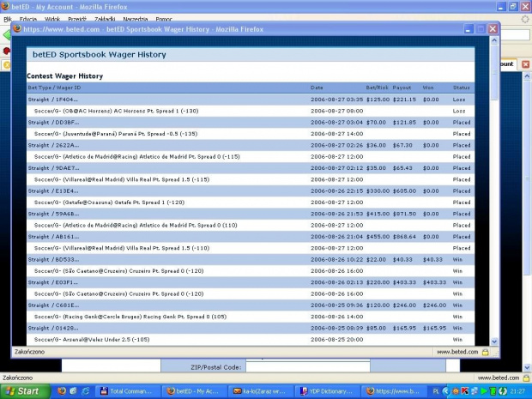Click the Firefox throbber icon at top right
Image resolution: width=532 pixels, height=399 pixels.
[x=524, y=18]
